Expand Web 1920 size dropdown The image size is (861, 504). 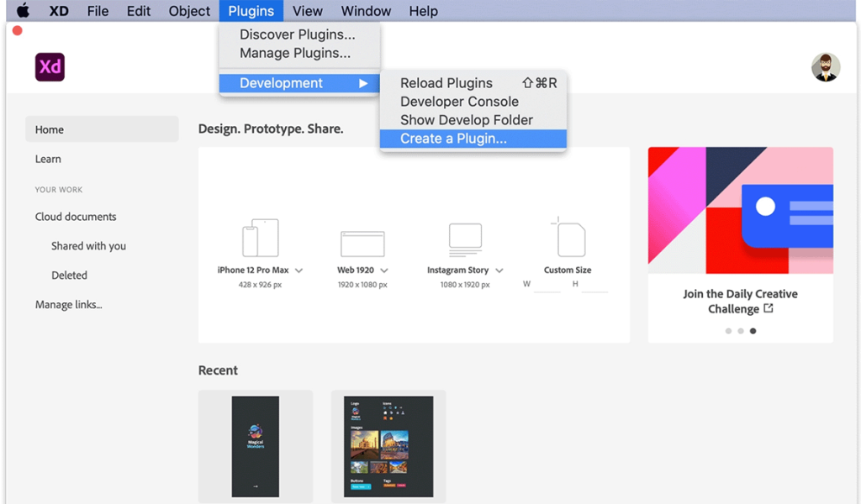(383, 270)
